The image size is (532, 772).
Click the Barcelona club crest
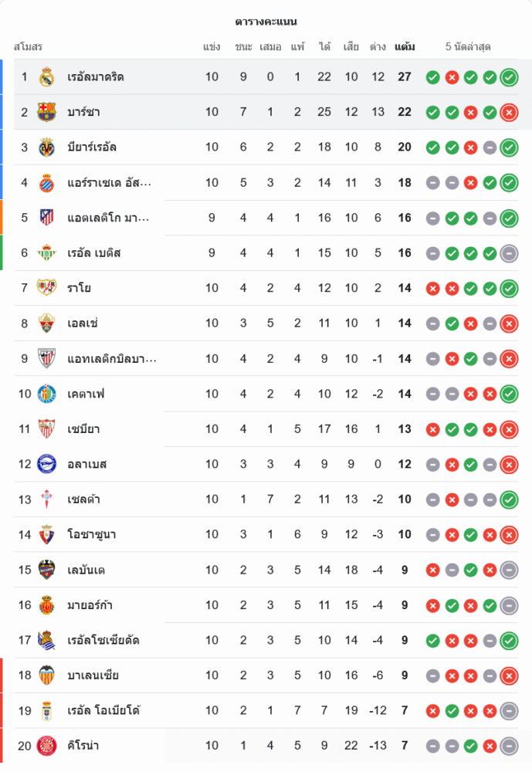pos(46,113)
